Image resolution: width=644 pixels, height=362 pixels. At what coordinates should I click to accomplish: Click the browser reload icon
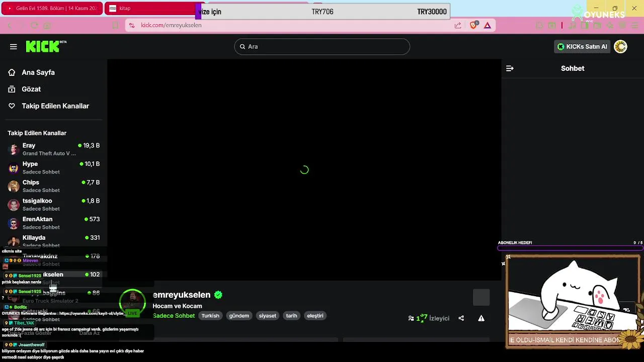point(34,25)
